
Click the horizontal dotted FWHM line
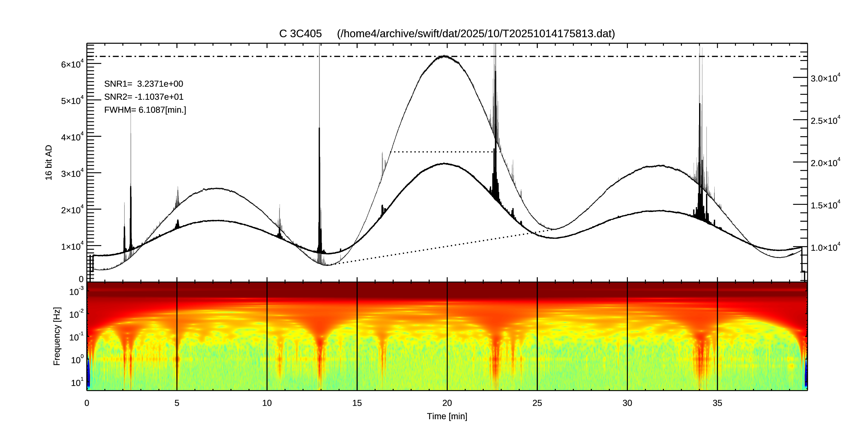[443, 152]
